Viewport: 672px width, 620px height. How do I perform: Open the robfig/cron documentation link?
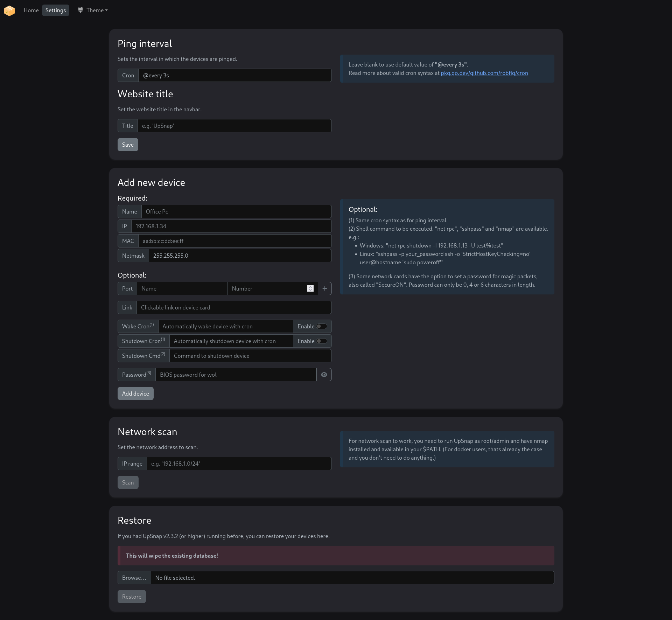[x=484, y=73]
